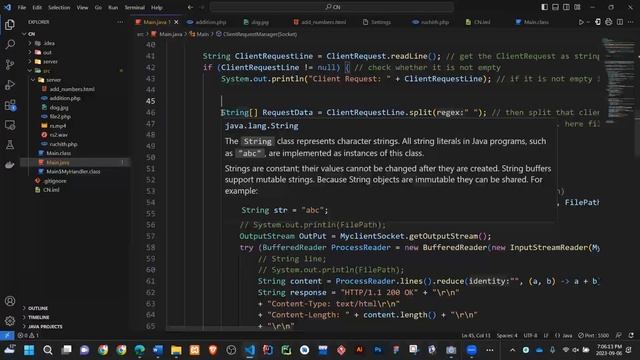Open the Docker view
Viewport: 640px width, 360px height.
tap(10, 165)
